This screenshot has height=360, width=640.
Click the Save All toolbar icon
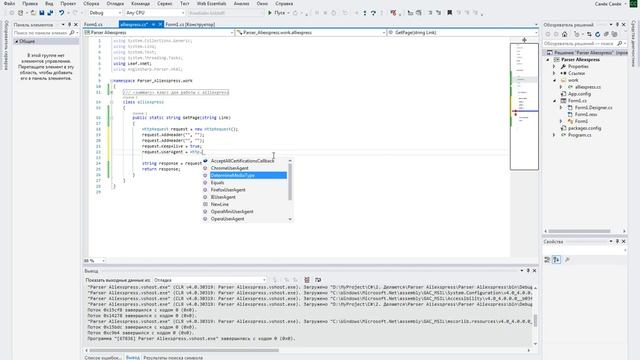pyautogui.click(x=50, y=13)
